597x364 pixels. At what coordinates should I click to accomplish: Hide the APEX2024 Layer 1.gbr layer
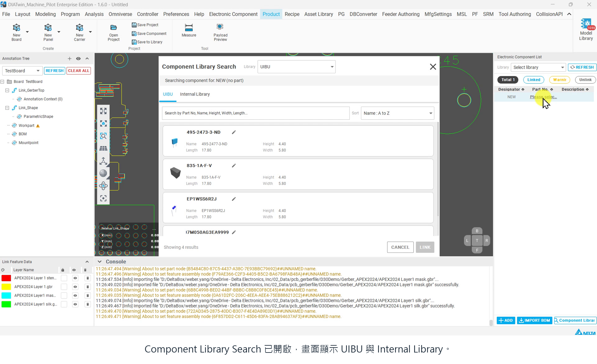click(x=75, y=287)
